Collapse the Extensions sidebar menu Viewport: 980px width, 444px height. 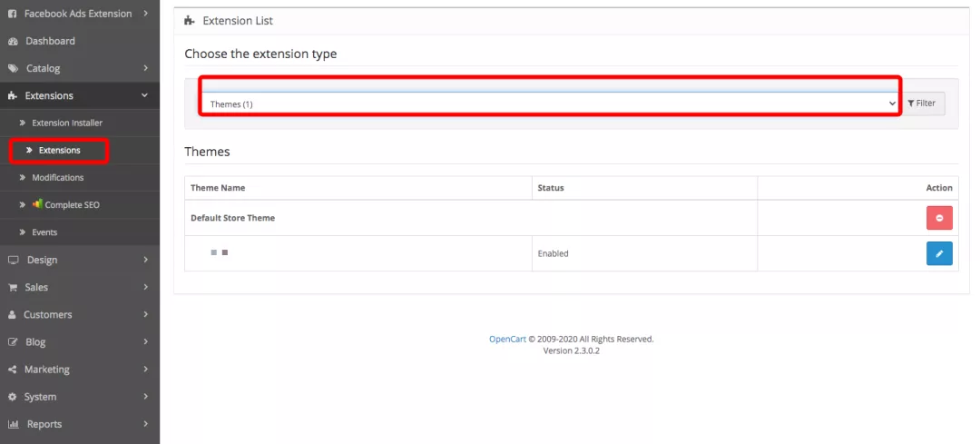145,95
